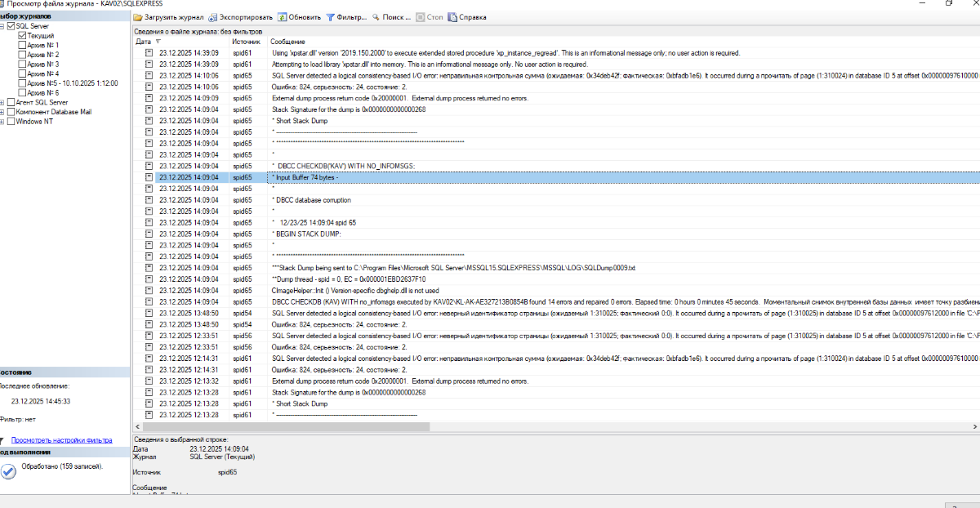Click the Загрузить журнал toolbar button
The height and width of the screenshot is (508, 980).
[169, 16]
